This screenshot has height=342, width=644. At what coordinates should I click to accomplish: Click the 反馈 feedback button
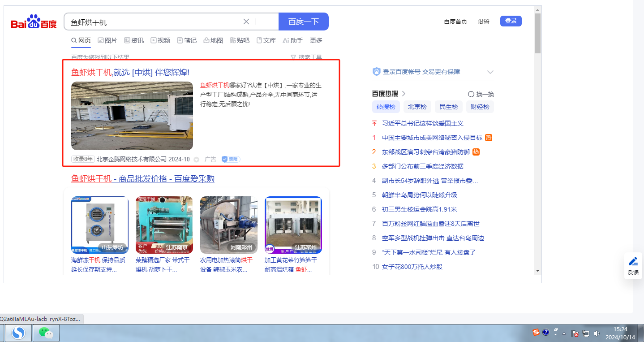tap(633, 266)
